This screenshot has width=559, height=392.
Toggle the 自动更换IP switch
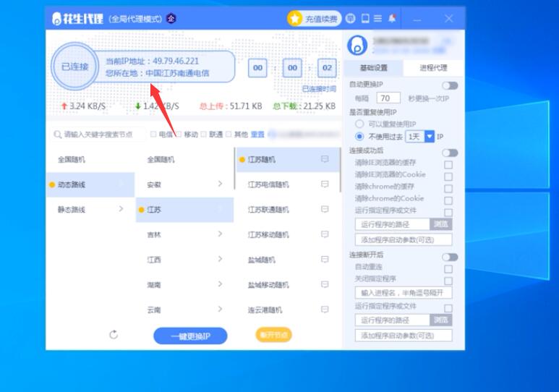pos(450,85)
